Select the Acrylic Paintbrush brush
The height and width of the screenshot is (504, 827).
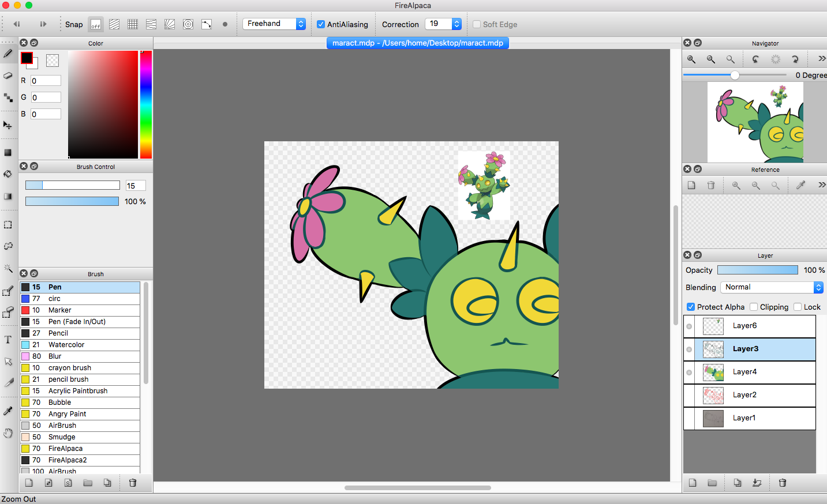pyautogui.click(x=80, y=391)
